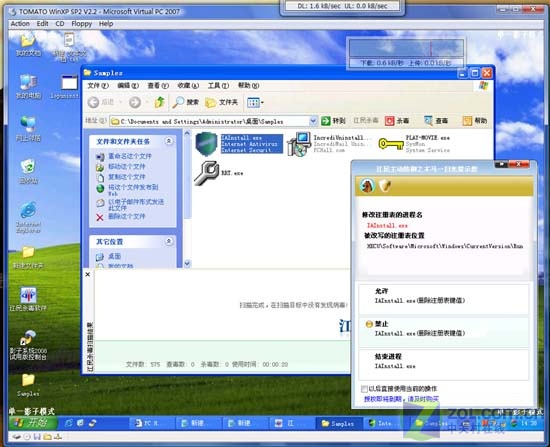Open the Samples folder on desktop
Screen dimensions: 550x447
click(28, 385)
